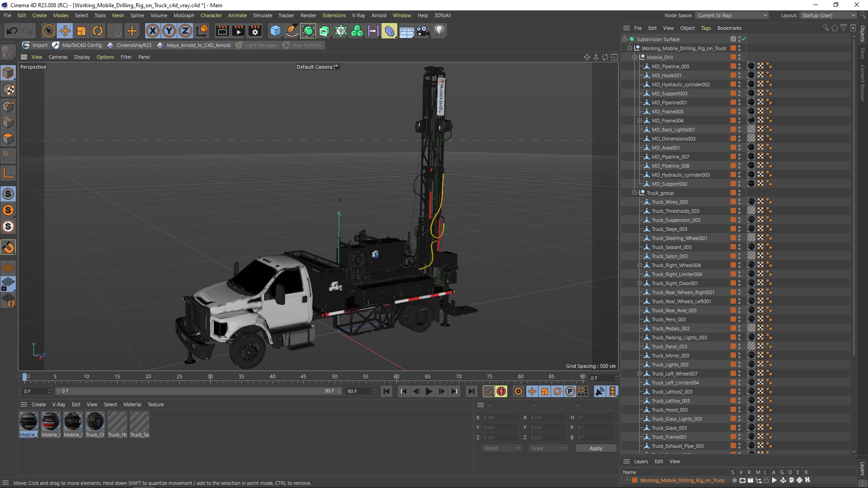Open the Scale mode dropdown
The image size is (868, 488).
click(x=548, y=448)
